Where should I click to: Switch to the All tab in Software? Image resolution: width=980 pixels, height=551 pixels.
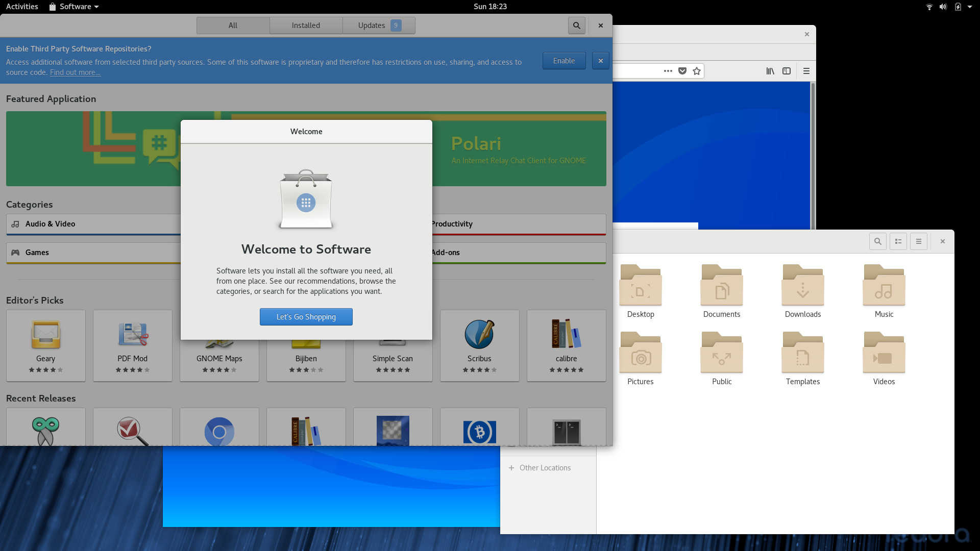coord(233,26)
